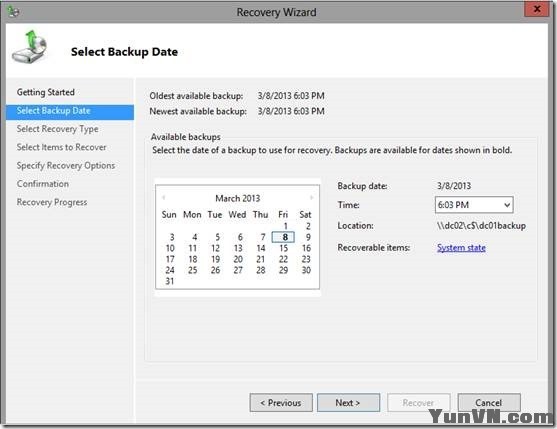Click the Sun column header in calendar
This screenshot has width=557, height=429.
[x=169, y=214]
